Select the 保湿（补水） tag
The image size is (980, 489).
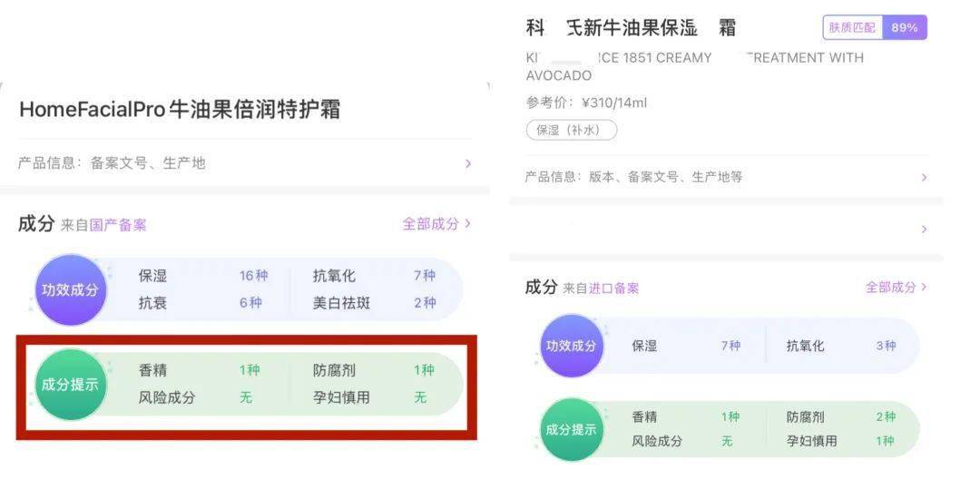pyautogui.click(x=572, y=130)
